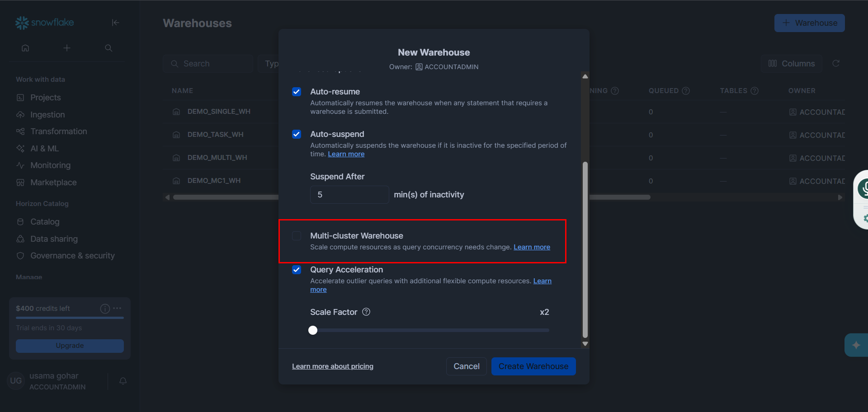This screenshot has width=868, height=412.
Task: Click the NAME column header
Action: click(x=182, y=91)
